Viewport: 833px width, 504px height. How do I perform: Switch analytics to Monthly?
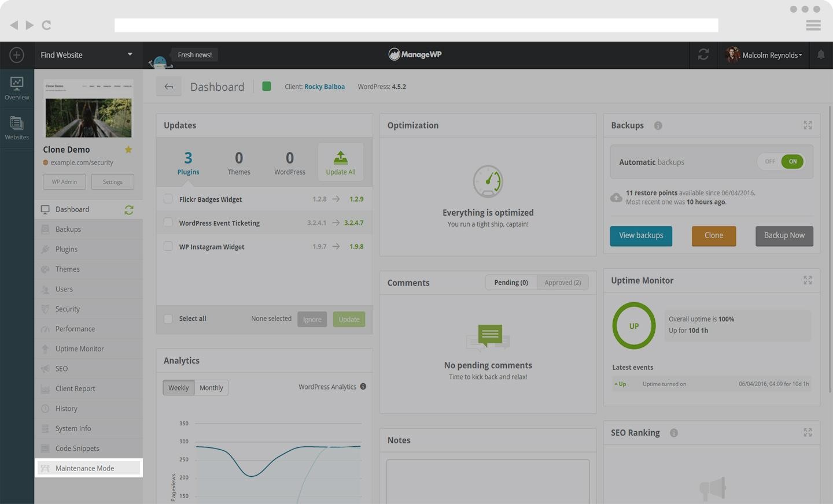click(x=211, y=388)
